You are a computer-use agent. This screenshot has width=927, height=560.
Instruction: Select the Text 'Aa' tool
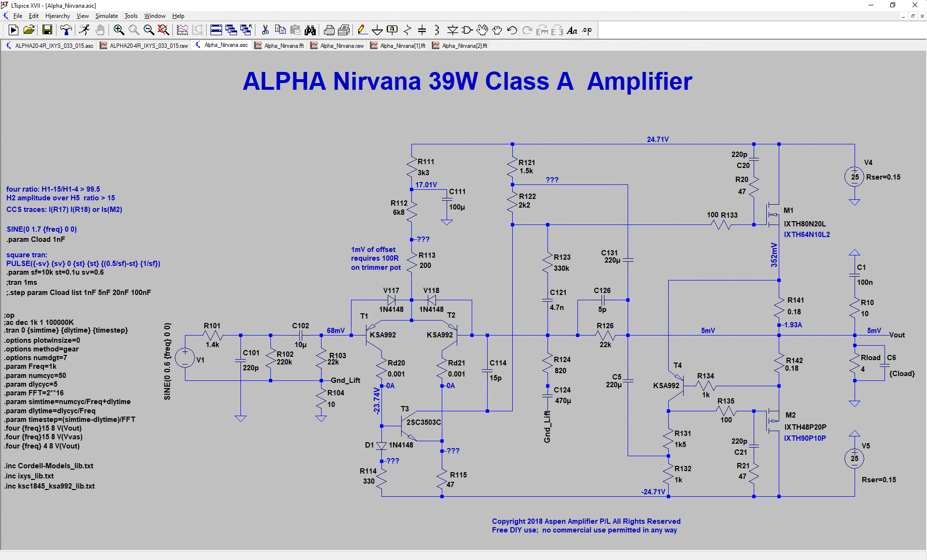572,30
